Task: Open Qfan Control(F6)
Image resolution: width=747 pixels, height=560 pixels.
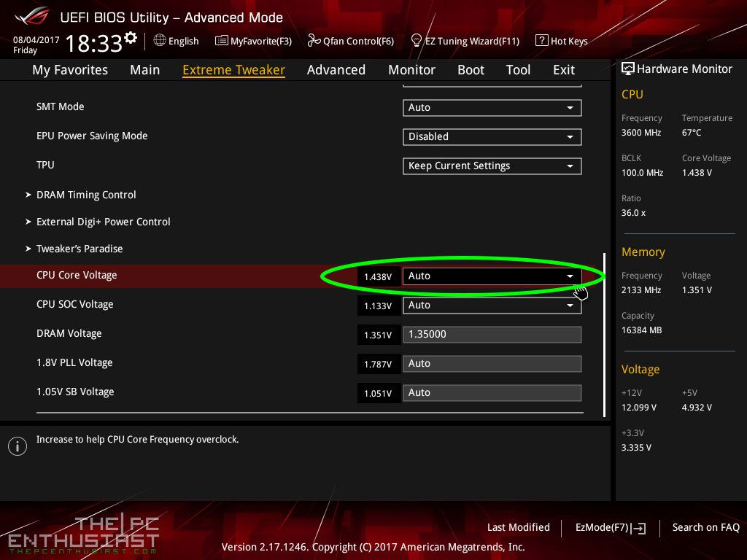Action: [x=351, y=41]
